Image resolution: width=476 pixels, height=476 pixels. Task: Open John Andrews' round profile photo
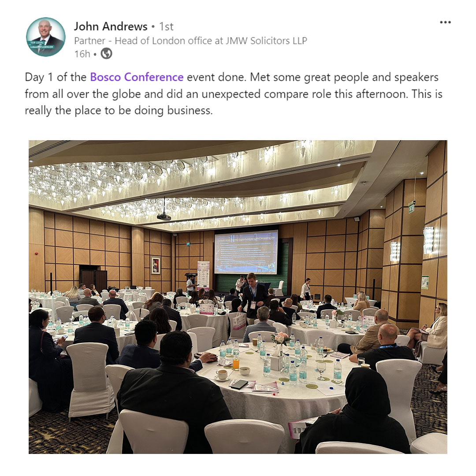pos(46,37)
